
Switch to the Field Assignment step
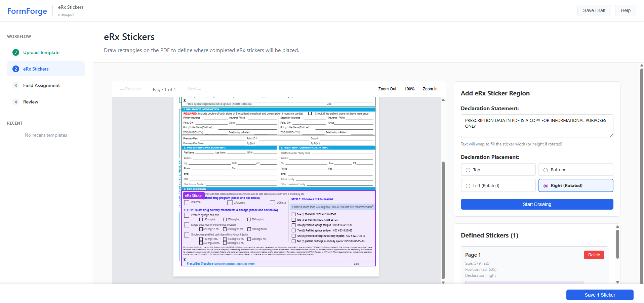point(41,85)
